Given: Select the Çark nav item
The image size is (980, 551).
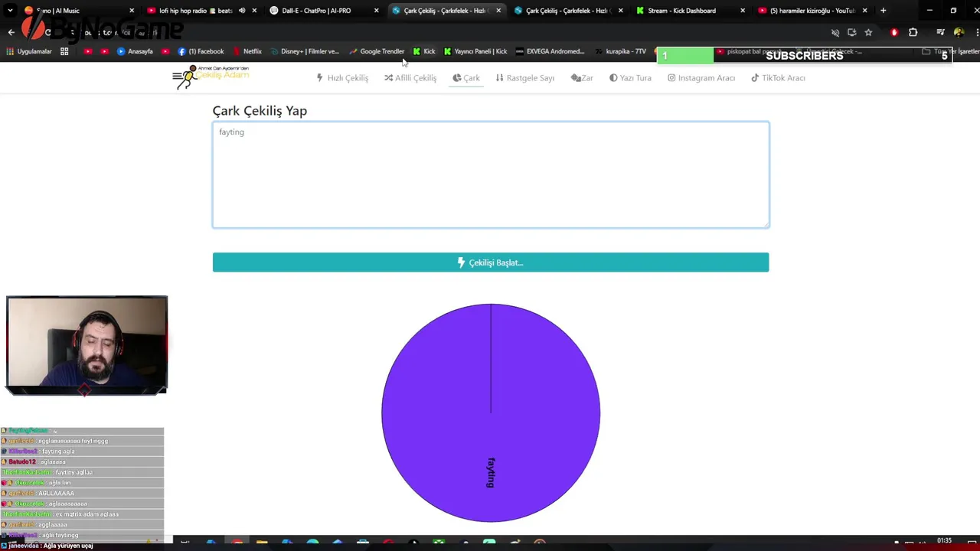Looking at the screenshot, I should 466,78.
